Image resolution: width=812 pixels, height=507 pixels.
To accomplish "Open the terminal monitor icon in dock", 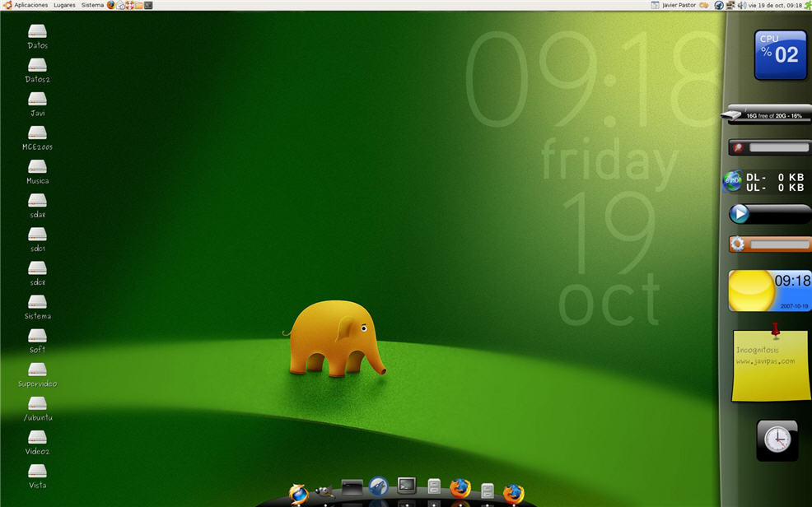I will pos(407,486).
